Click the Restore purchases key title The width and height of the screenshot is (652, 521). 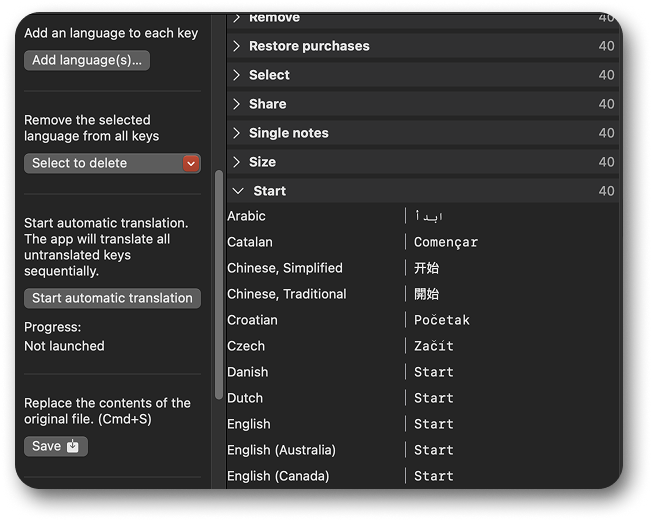point(309,46)
